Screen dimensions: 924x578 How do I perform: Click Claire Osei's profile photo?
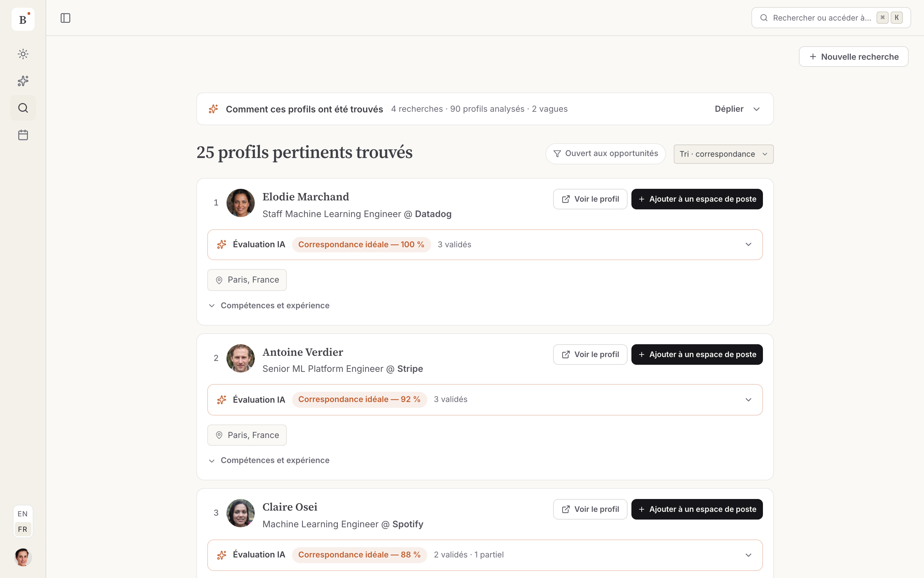[241, 513]
